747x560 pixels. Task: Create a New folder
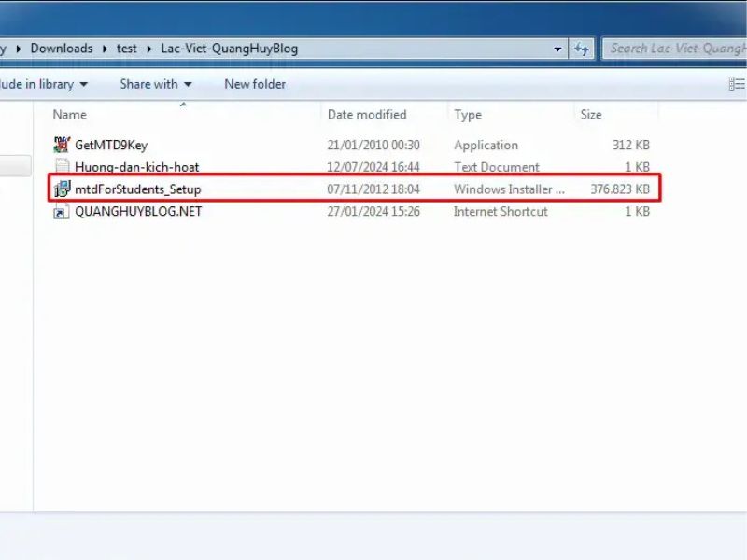pyautogui.click(x=255, y=84)
